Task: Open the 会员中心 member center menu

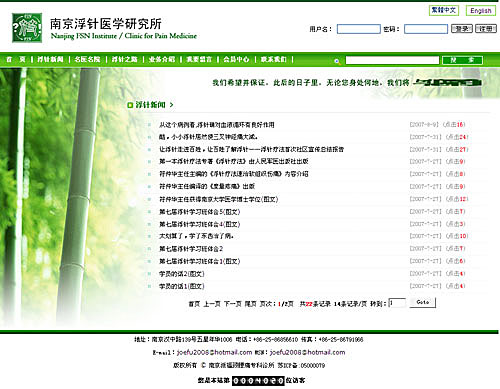Action: [236, 60]
